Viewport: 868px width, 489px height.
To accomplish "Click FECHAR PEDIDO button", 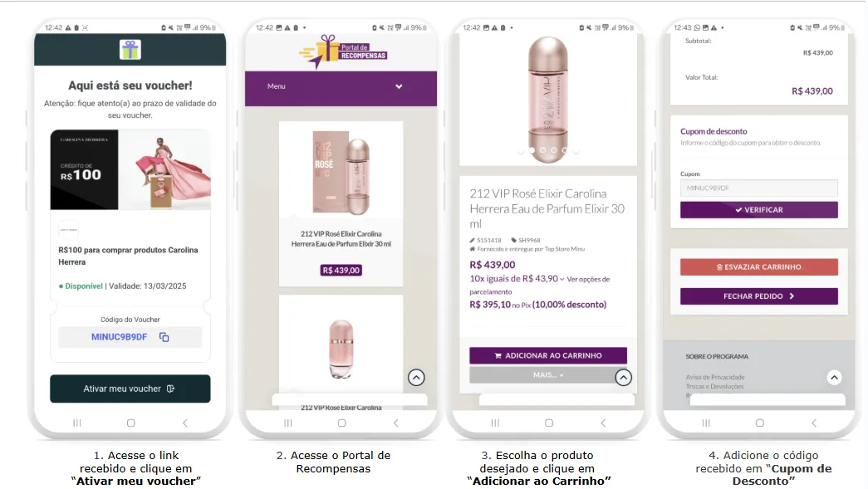I will click(x=759, y=296).
